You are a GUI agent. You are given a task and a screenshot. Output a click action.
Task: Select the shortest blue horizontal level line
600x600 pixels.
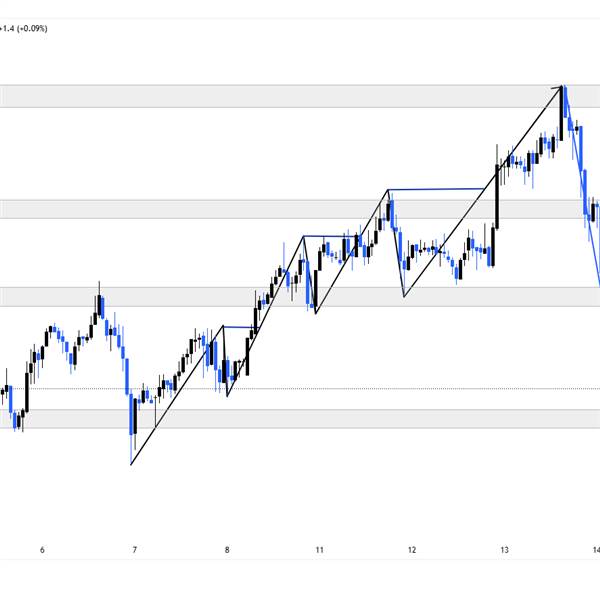(237, 326)
